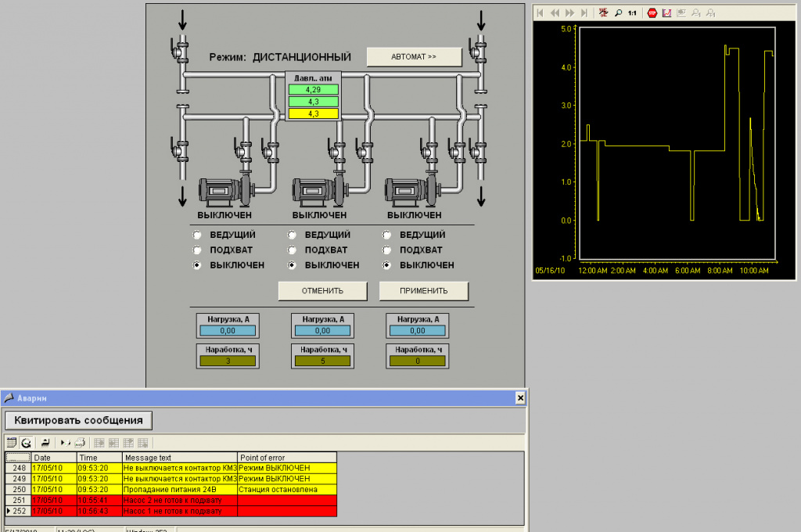Set first pump to ВЕДУЩИЙ
This screenshot has width=801, height=532.
(x=196, y=235)
